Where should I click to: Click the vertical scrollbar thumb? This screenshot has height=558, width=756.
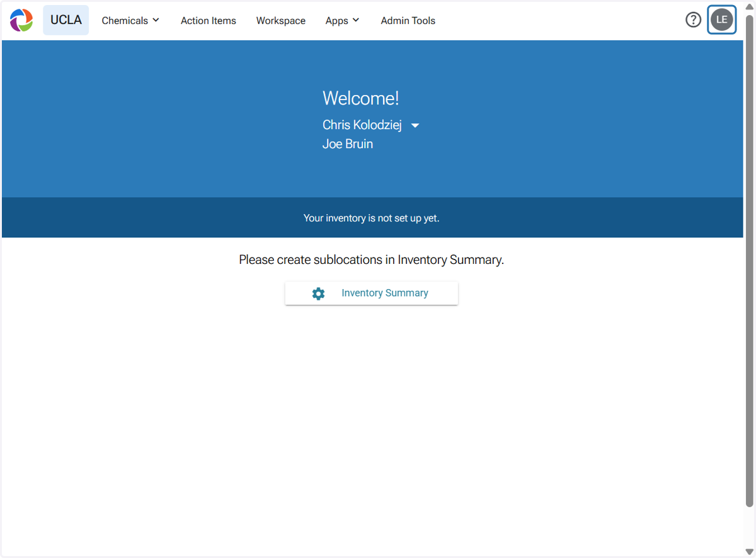point(749,261)
